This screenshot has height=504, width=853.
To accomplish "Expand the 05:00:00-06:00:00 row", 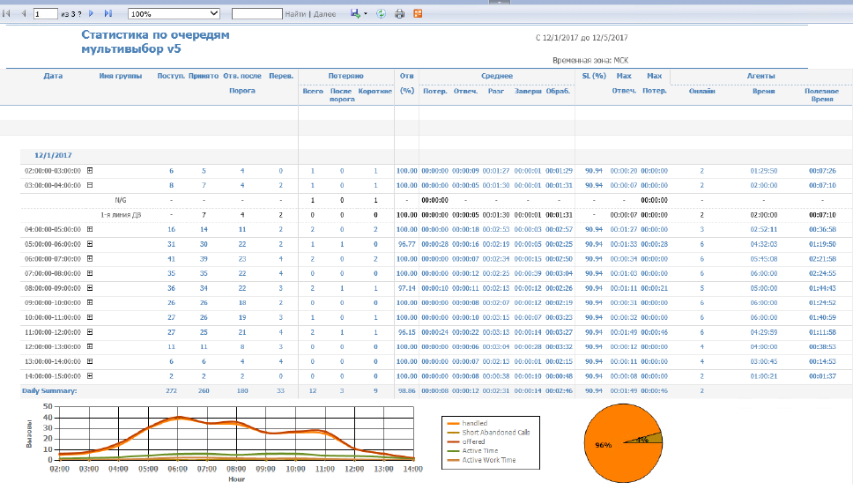I will (90, 243).
